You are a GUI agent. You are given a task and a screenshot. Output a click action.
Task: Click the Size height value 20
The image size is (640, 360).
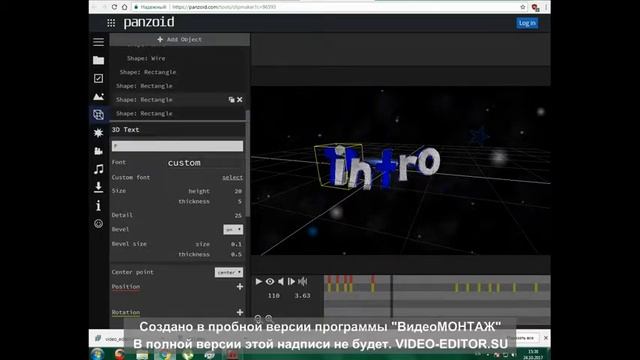click(238, 191)
